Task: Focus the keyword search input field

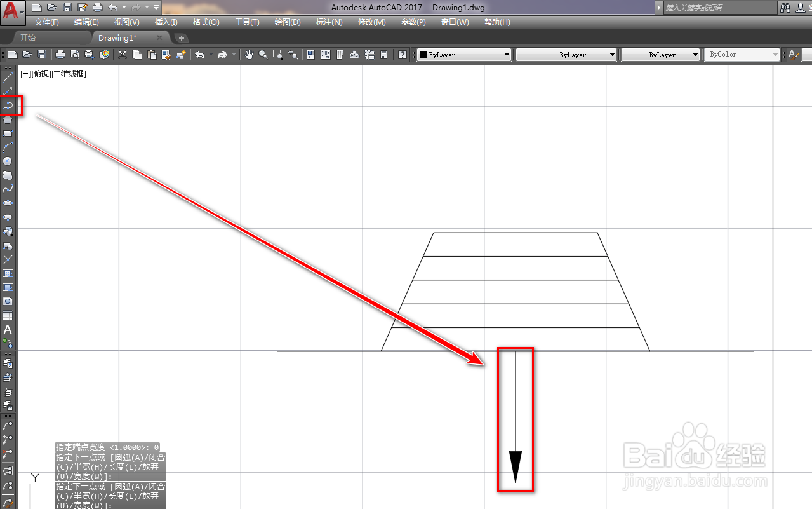Action: point(720,8)
